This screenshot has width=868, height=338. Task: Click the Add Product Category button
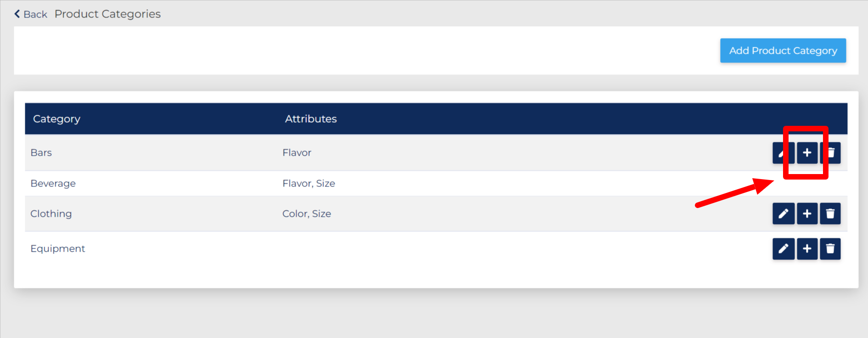point(783,51)
